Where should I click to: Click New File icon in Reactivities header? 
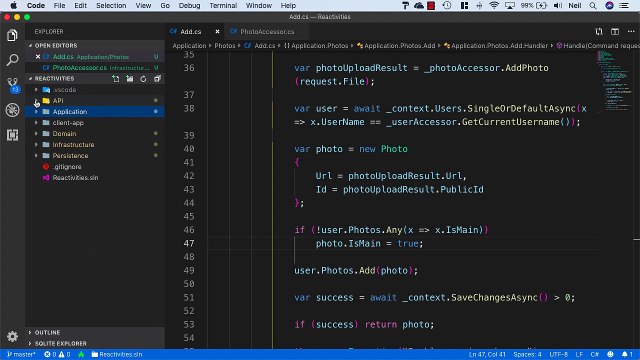click(116, 79)
